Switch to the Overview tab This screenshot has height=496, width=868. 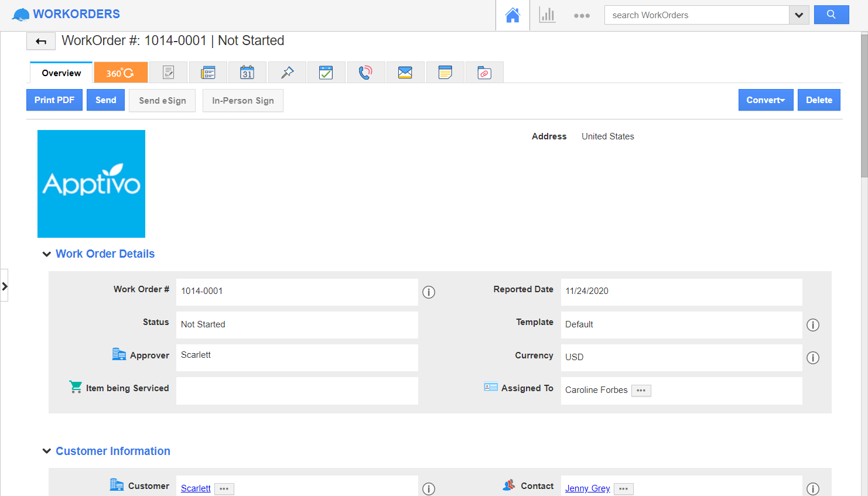[x=60, y=73]
